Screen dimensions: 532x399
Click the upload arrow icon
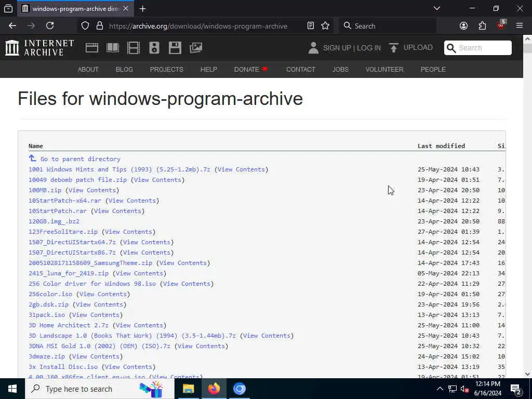tap(394, 48)
